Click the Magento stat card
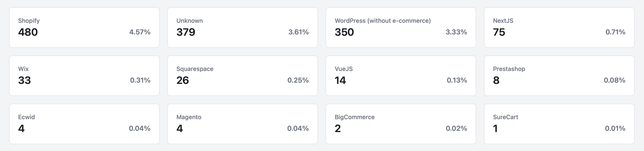 [x=243, y=124]
